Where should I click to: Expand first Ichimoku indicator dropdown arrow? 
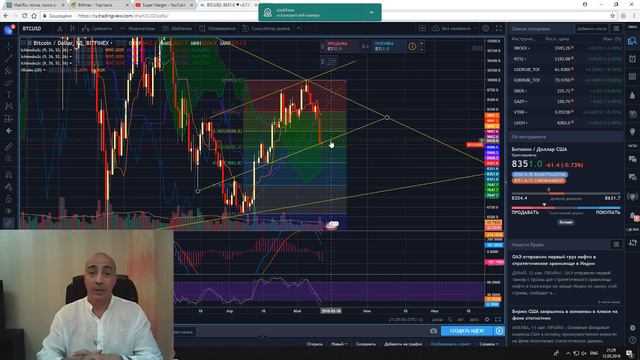(71, 50)
